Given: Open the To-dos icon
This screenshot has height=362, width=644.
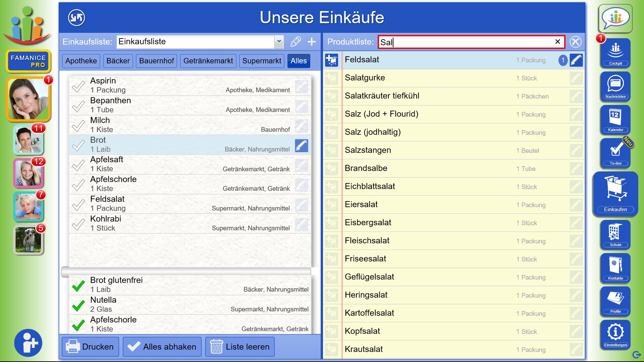Looking at the screenshot, I should (615, 153).
